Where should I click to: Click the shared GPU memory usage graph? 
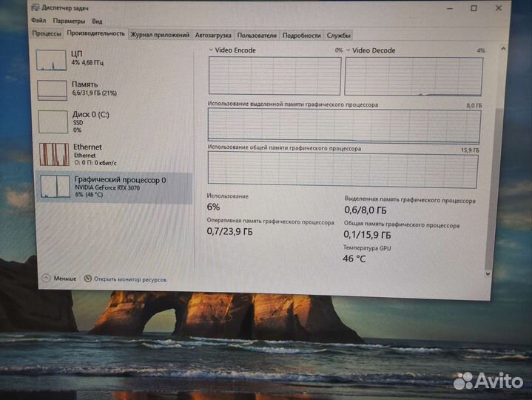343,170
